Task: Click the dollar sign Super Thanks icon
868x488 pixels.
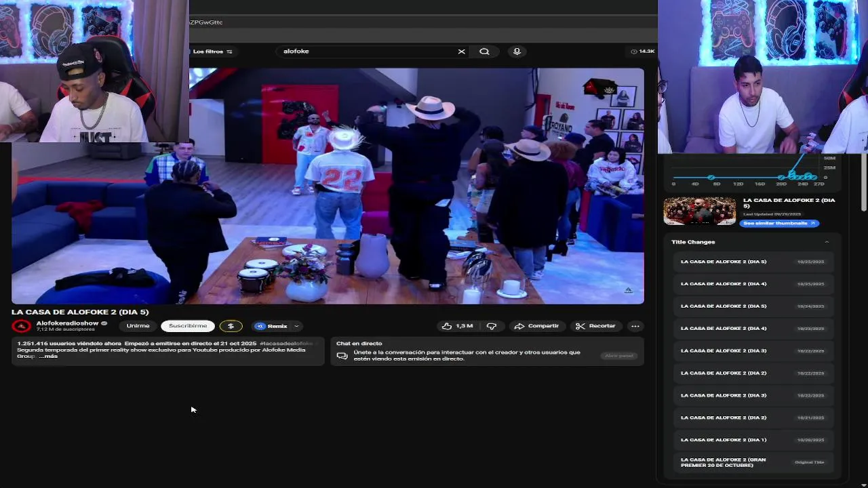Action: coord(231,326)
